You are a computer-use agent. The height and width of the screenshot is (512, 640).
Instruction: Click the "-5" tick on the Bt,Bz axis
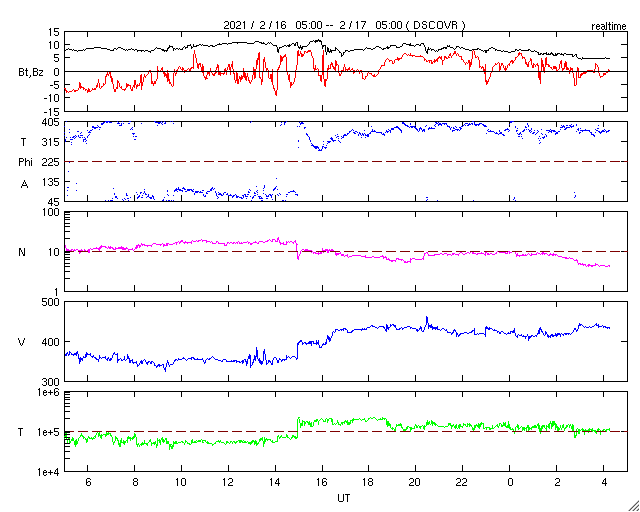55,85
